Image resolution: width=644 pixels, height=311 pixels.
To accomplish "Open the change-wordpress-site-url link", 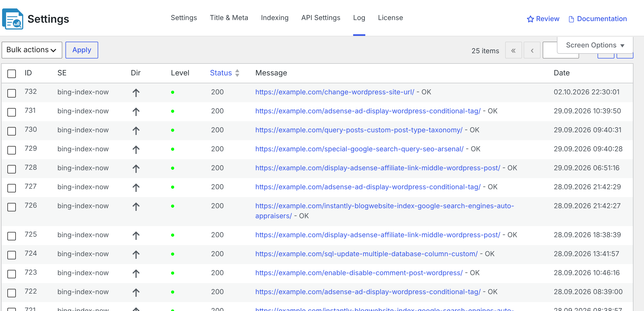I will 335,92.
